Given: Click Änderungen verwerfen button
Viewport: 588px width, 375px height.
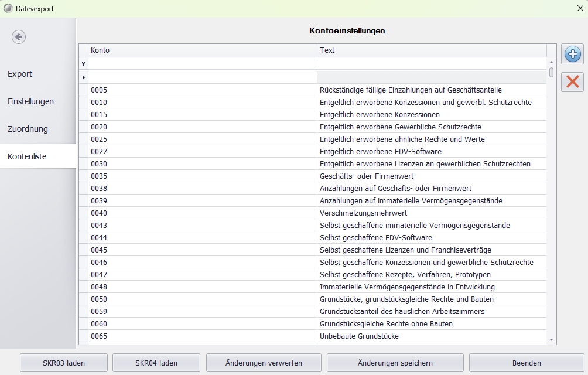Looking at the screenshot, I should [264, 363].
